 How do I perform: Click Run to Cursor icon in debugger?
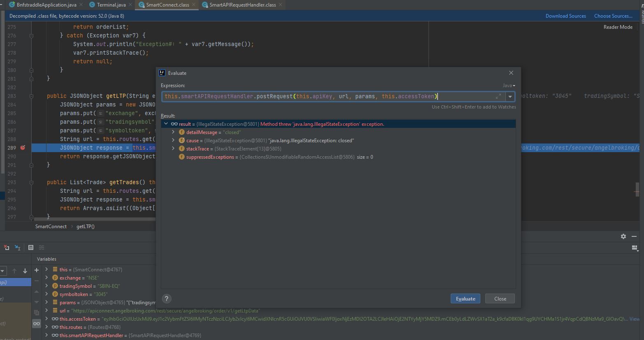18,247
